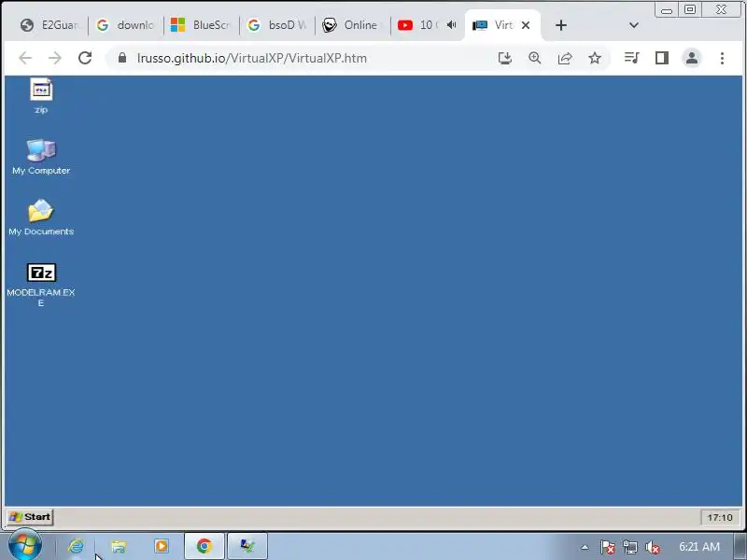Switch to the BlueScreen Microsoft tab
This screenshot has width=747, height=560.
201,25
